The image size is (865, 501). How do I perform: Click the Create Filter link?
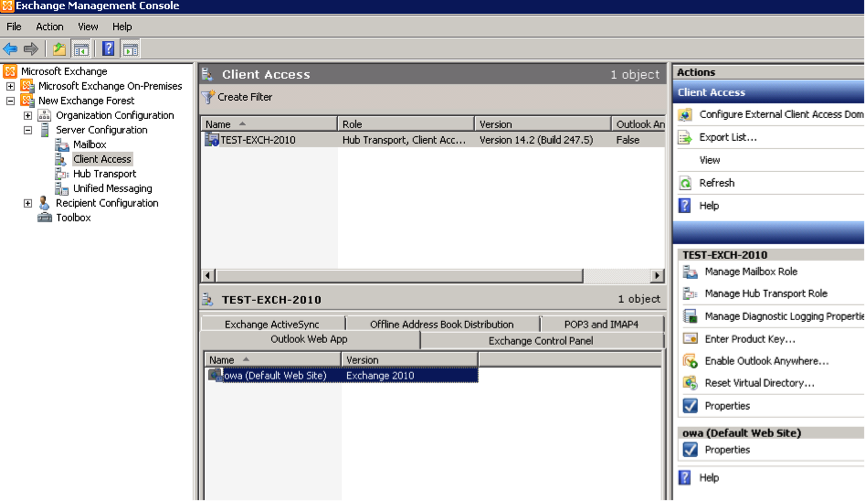point(245,97)
